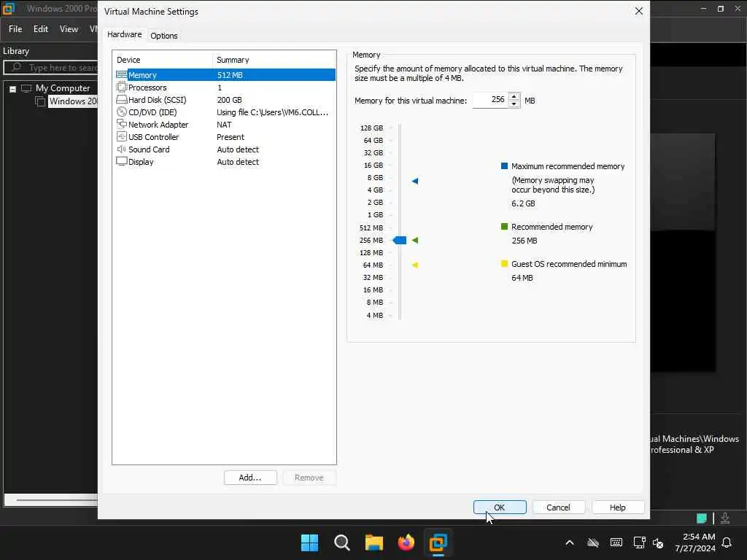
Task: Click the blue maximum recommended memory marker
Action: click(415, 181)
